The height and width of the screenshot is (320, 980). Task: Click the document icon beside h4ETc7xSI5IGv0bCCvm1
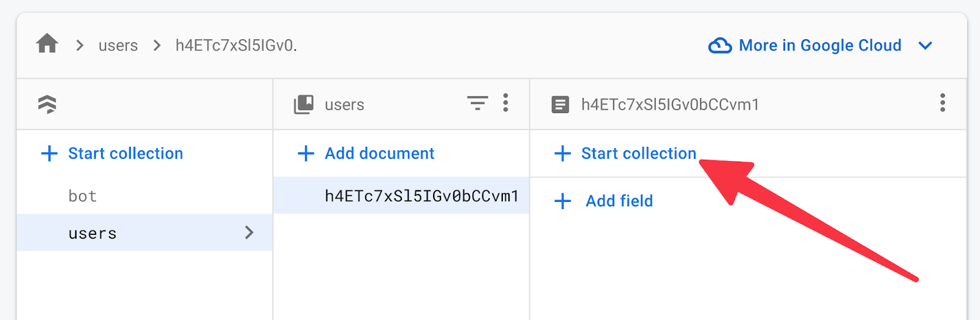(560, 105)
